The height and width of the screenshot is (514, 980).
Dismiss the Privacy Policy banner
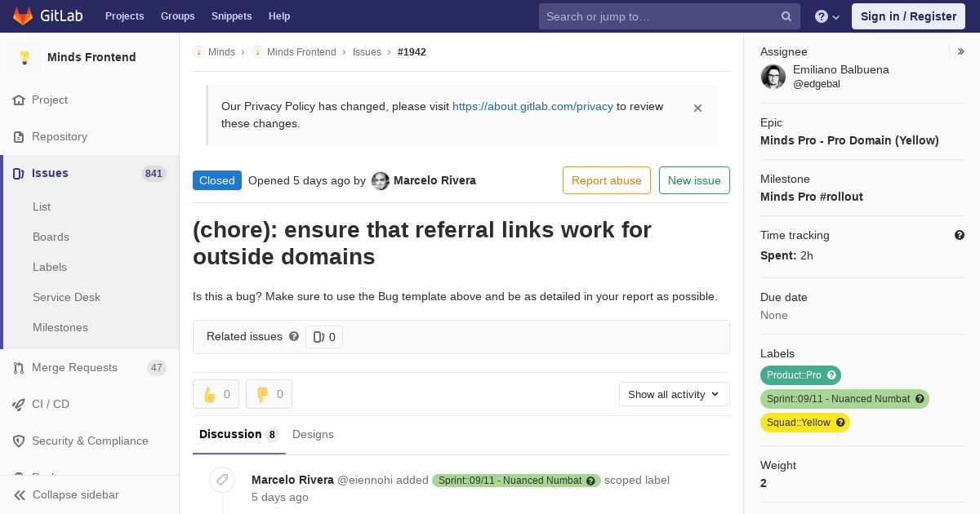coord(697,108)
